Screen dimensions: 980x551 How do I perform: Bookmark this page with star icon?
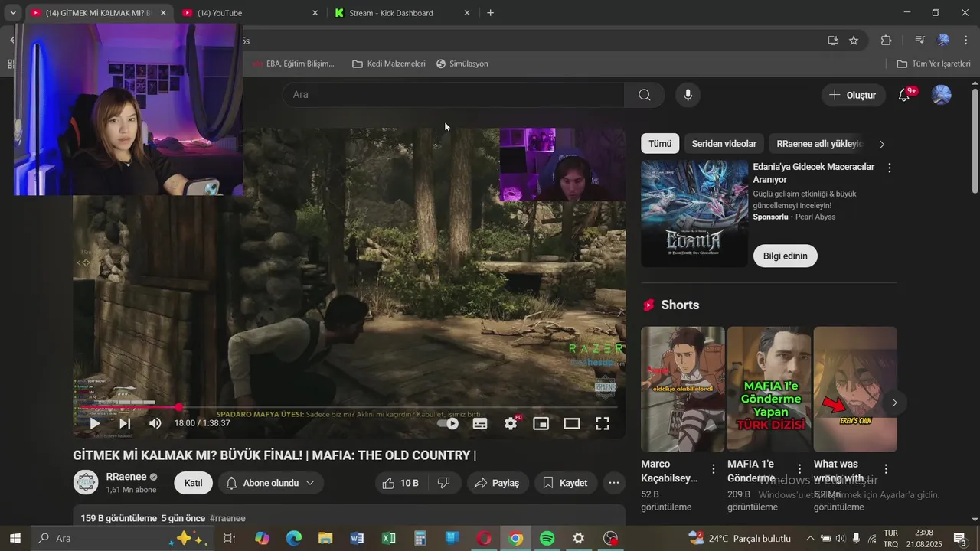point(854,41)
